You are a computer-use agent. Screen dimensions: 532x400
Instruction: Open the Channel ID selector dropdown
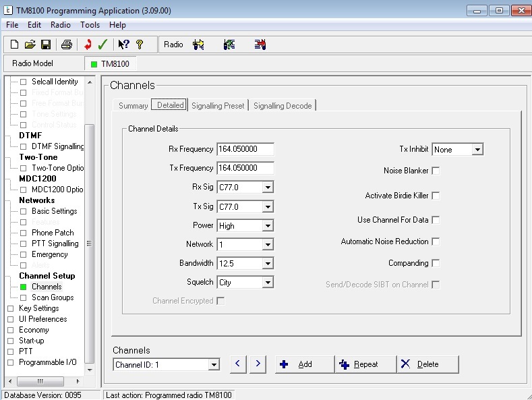click(x=214, y=365)
